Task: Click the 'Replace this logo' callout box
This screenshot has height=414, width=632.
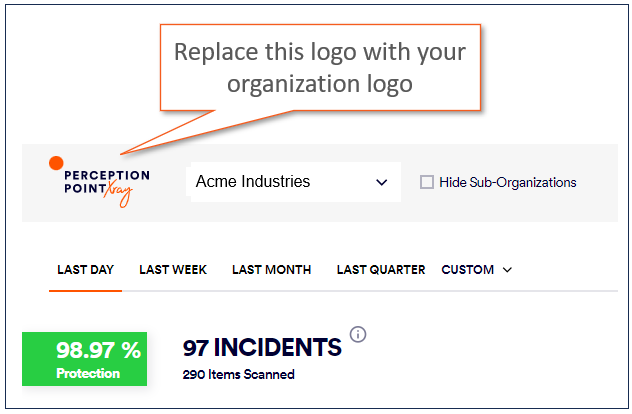Action: coord(319,67)
